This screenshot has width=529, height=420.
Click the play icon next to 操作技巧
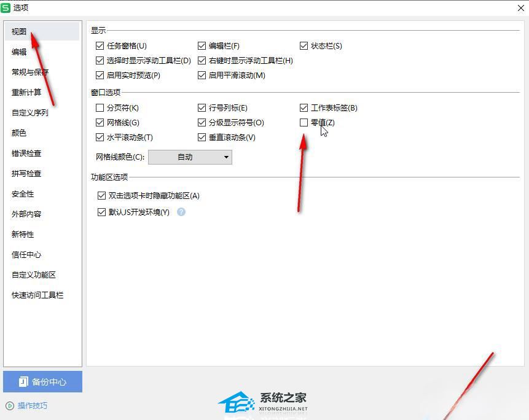click(x=10, y=405)
